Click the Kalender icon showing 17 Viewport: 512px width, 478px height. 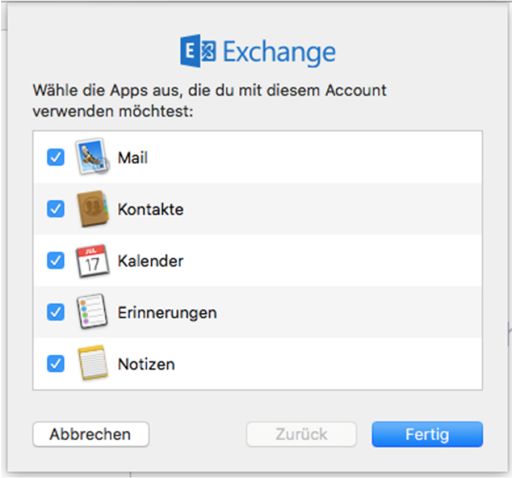[x=92, y=260]
